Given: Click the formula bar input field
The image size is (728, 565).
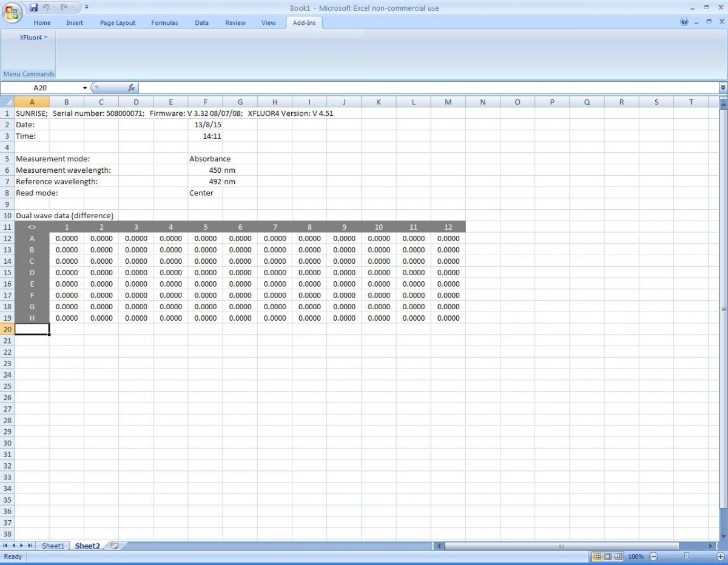Looking at the screenshot, I should click(425, 88).
